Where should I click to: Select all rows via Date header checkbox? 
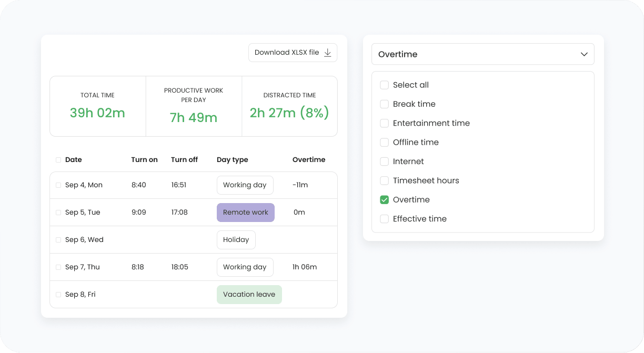(58, 160)
